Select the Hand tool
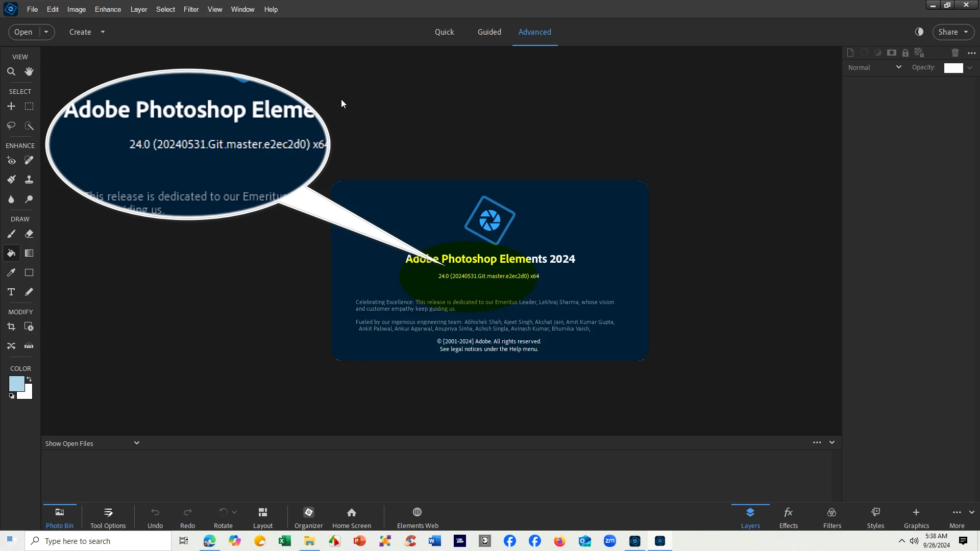The width and height of the screenshot is (980, 551). [29, 71]
